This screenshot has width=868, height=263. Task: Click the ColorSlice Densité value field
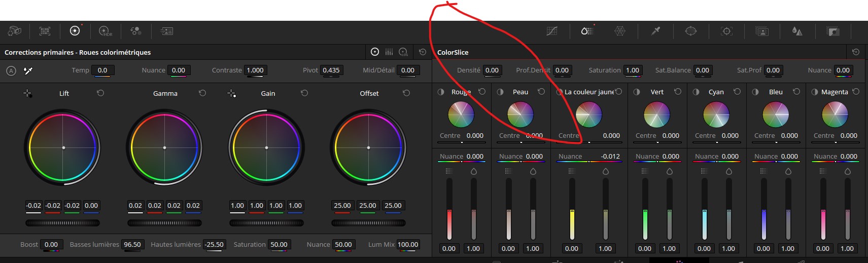click(x=492, y=70)
